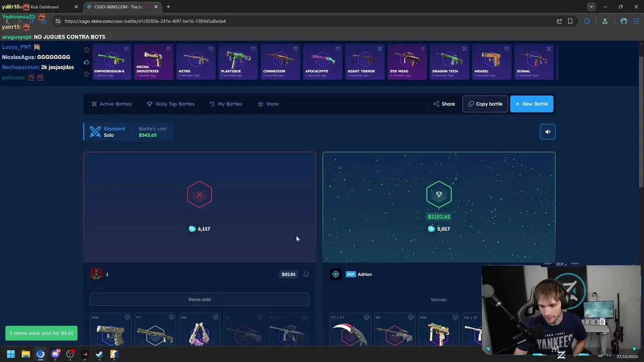
Task: Click the Items sold button
Action: click(x=199, y=300)
